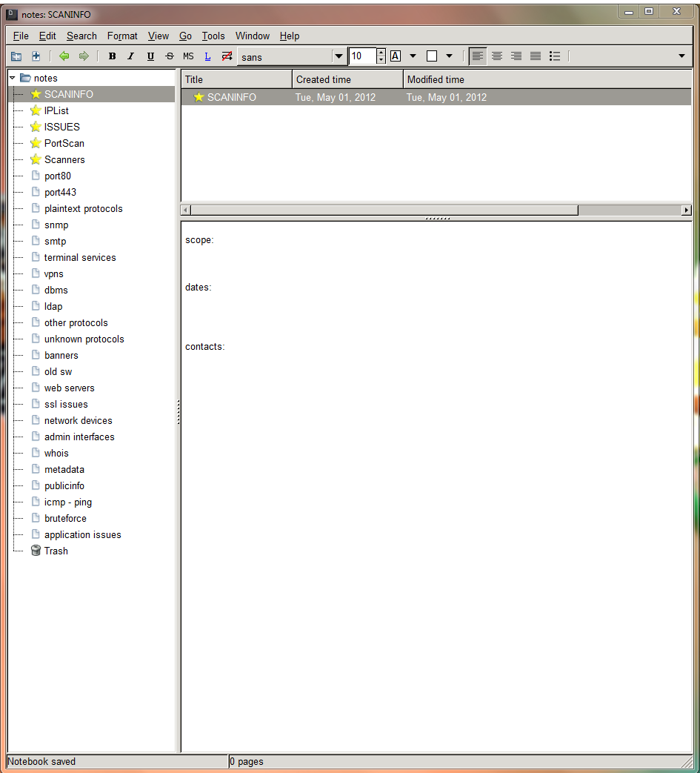The width and height of the screenshot is (700, 773).
Task: Select the port80 page
Action: point(58,176)
